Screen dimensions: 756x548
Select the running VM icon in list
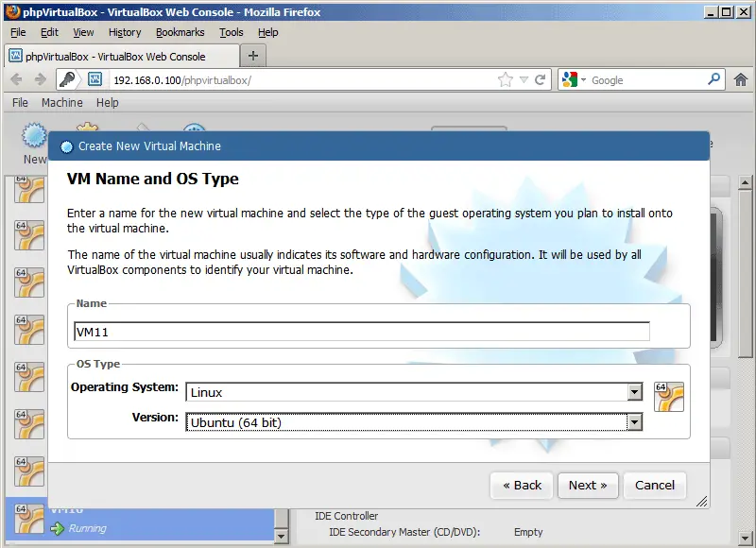(29, 519)
